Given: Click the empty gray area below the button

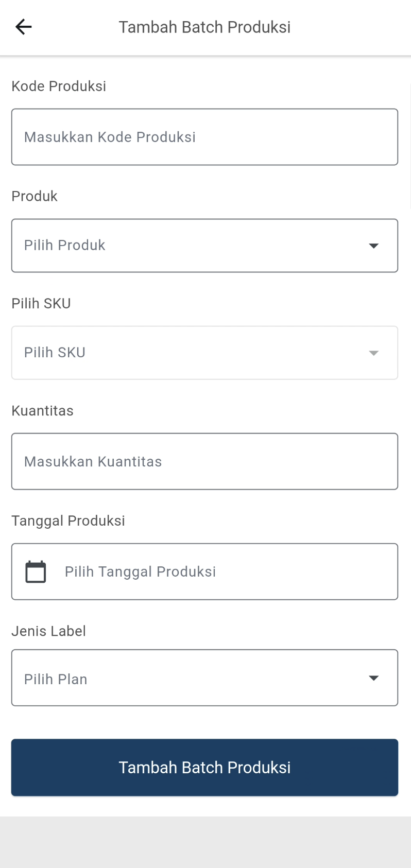Looking at the screenshot, I should (204, 842).
